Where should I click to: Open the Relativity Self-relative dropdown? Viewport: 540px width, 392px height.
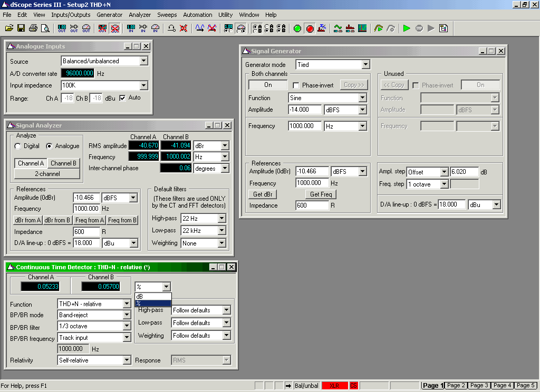[x=127, y=360]
